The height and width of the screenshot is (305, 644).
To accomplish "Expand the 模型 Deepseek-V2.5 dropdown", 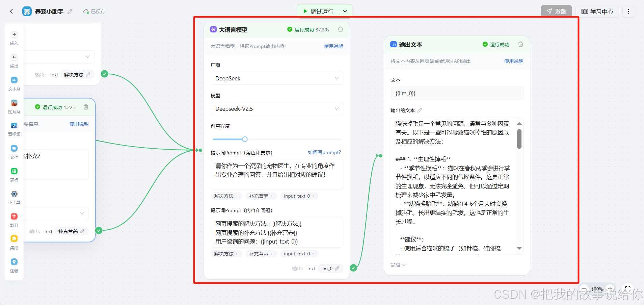I will pyautogui.click(x=277, y=109).
